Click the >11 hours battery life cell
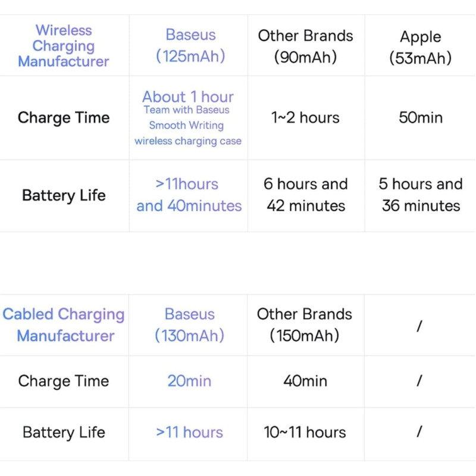The width and height of the screenshot is (476, 476). point(189,433)
